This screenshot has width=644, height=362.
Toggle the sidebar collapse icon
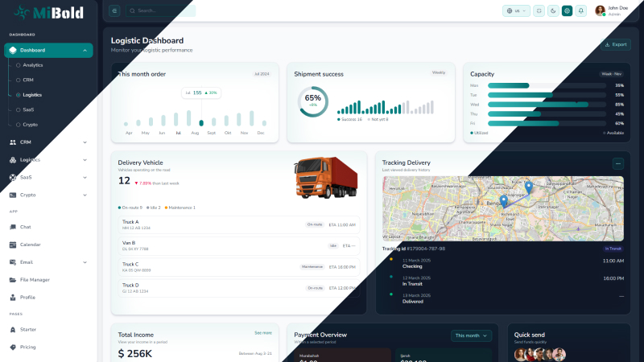pos(114,11)
